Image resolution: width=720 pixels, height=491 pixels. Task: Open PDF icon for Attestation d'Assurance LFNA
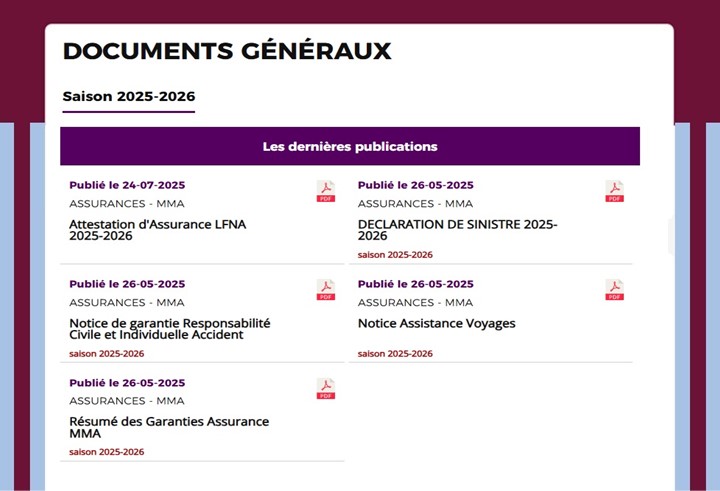326,191
